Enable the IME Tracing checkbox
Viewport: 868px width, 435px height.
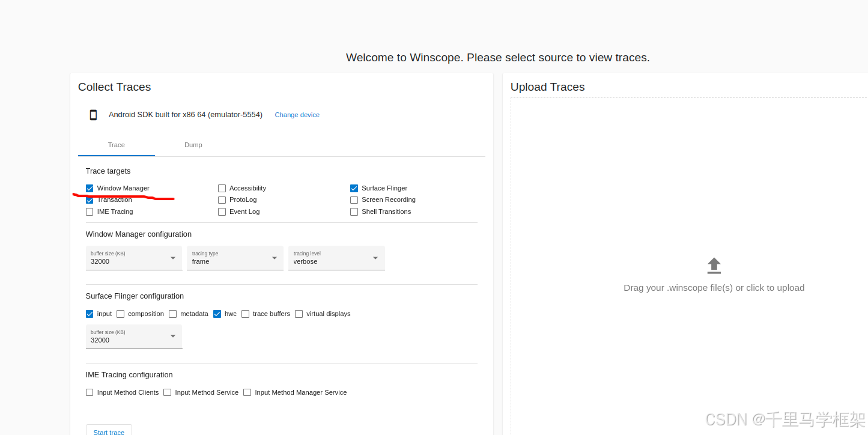(x=90, y=211)
